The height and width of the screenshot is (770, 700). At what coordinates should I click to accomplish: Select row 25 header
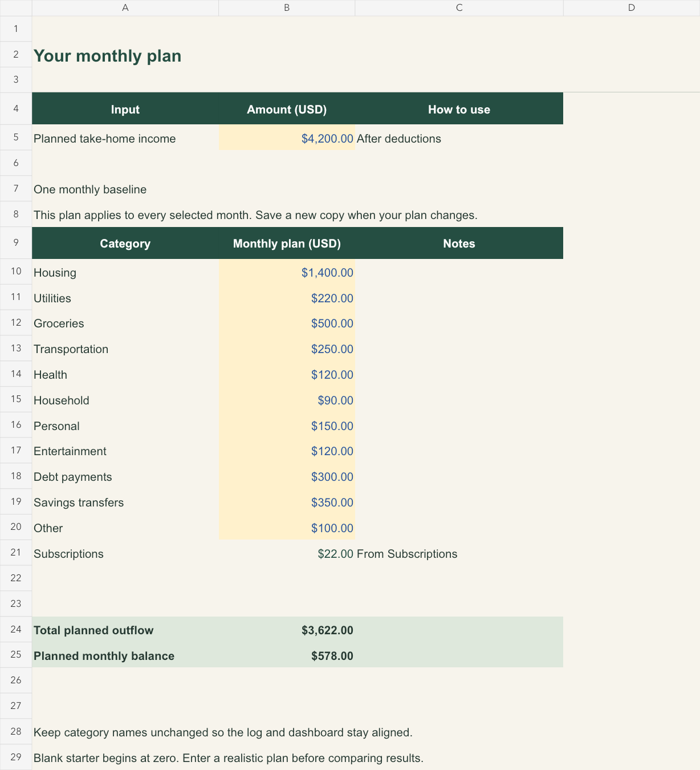coord(16,655)
